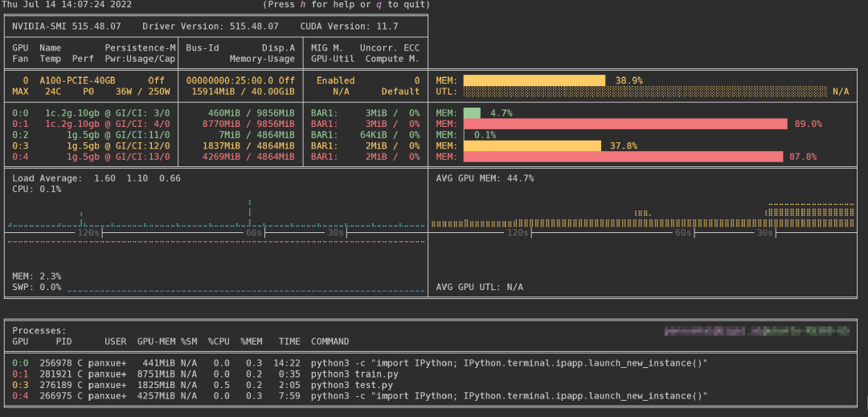Click the Processes: section heading

coord(39,330)
